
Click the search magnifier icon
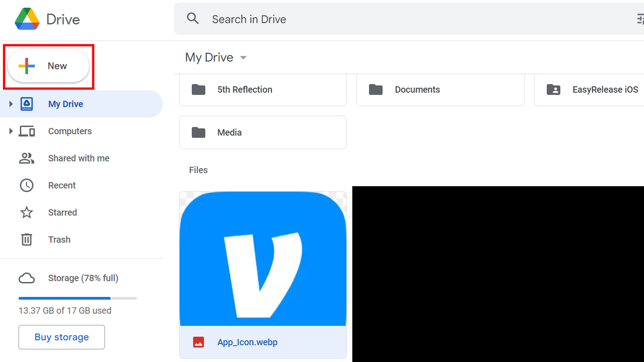pyautogui.click(x=193, y=19)
